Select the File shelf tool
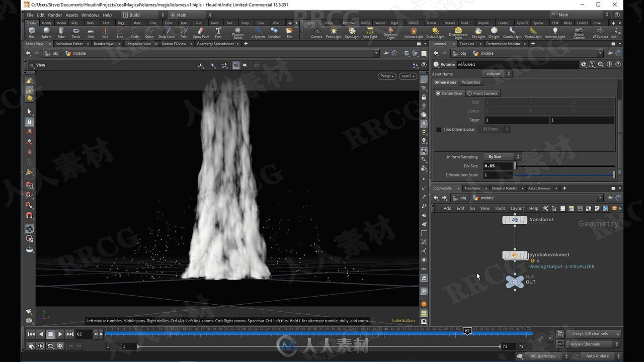This screenshot has width=644, height=362. [289, 33]
